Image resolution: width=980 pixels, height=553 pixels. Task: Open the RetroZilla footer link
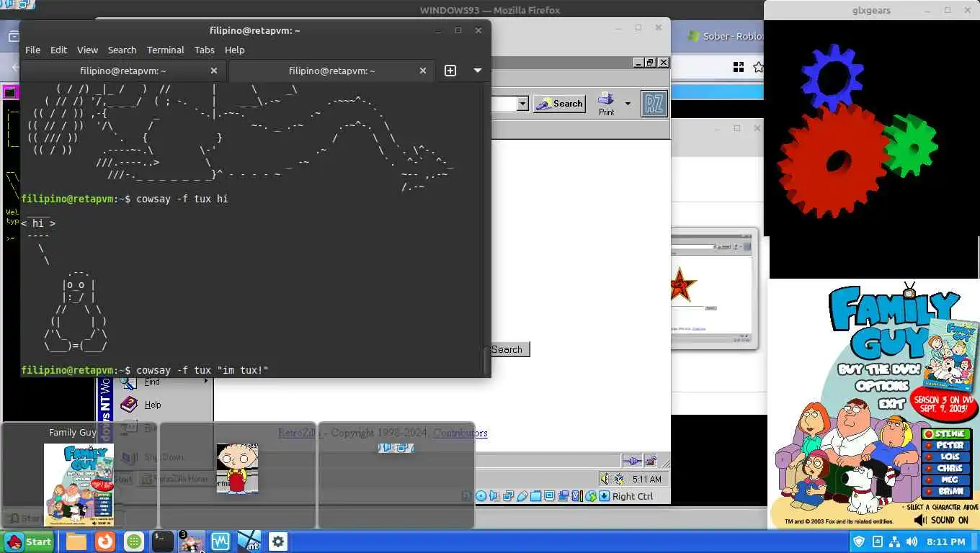[298, 433]
